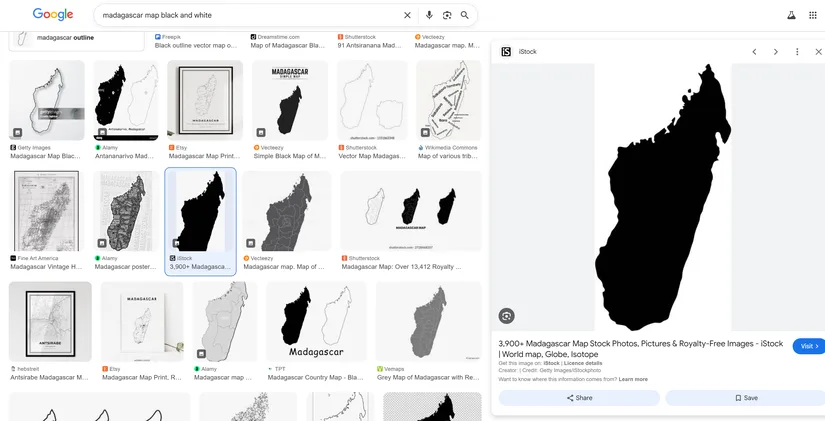Open hebstreit Antsirabe framed map thumbnail
825x421 pixels.
pos(50,322)
